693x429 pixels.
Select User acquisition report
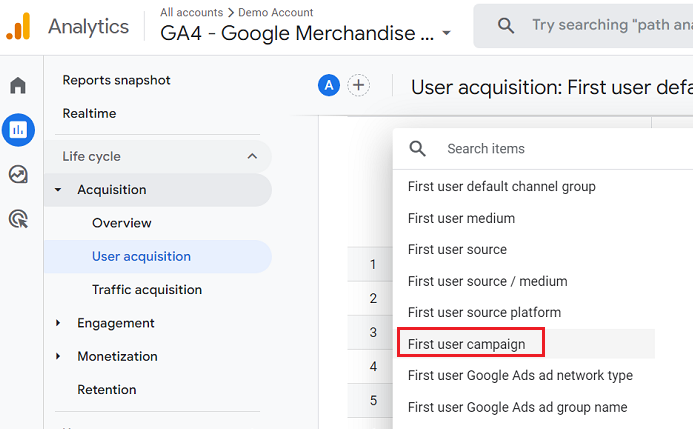[158, 256]
